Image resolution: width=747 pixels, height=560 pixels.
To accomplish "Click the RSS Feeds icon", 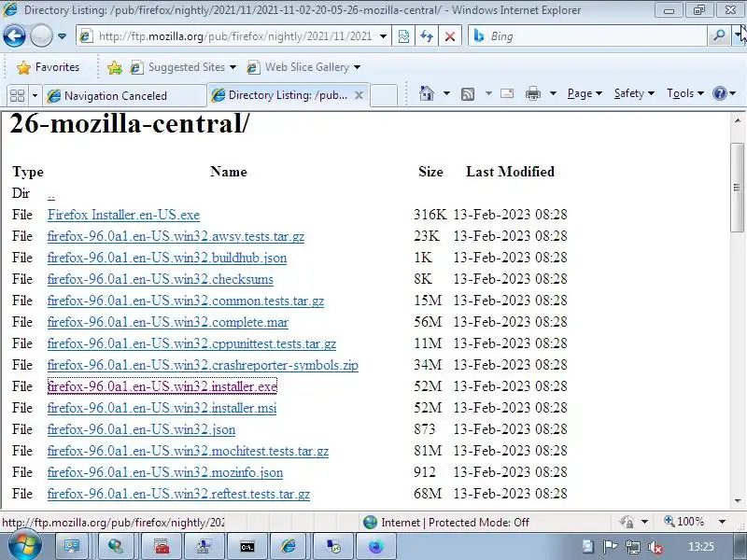I will click(468, 94).
